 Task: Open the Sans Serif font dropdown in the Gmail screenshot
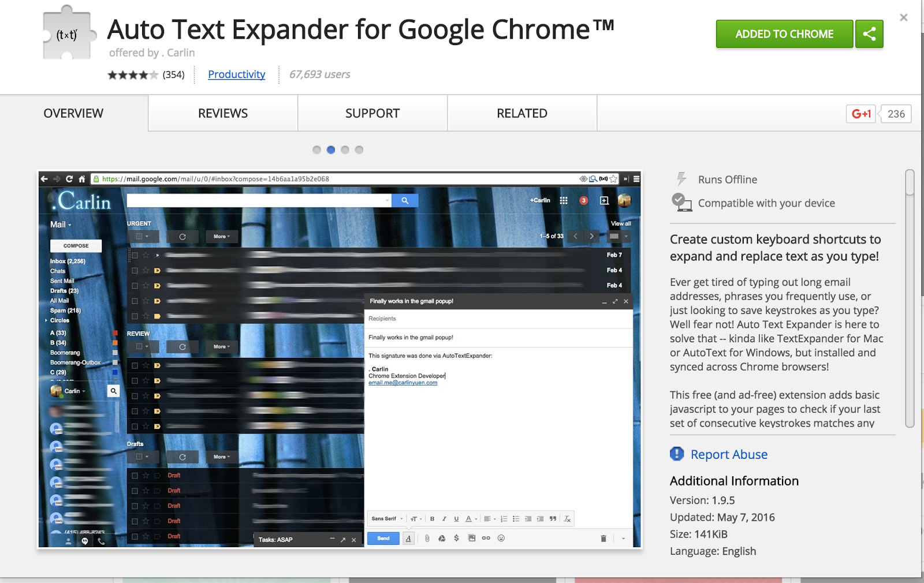tap(387, 519)
